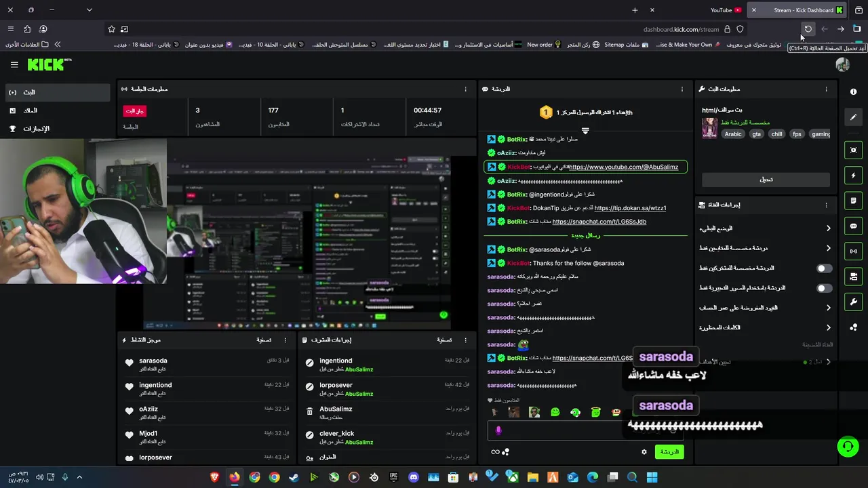Click the camera channel sidebar icon
This screenshot has width=868, height=488.
pyautogui.click(x=854, y=277)
